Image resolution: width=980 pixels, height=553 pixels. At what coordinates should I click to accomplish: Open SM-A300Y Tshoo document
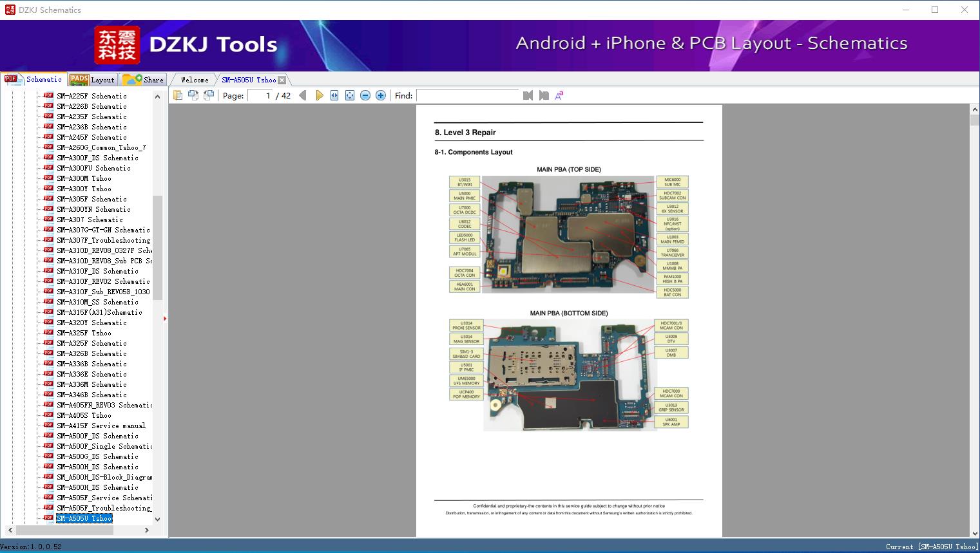(x=84, y=189)
